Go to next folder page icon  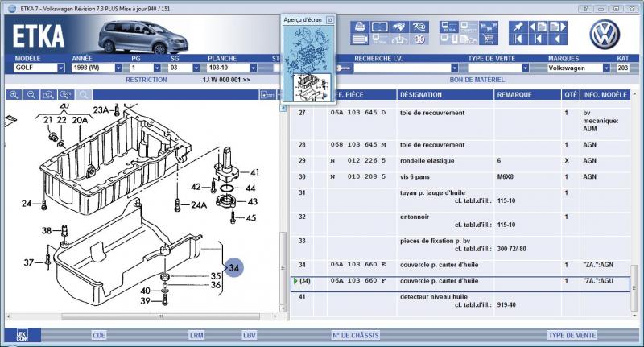[x=557, y=27]
